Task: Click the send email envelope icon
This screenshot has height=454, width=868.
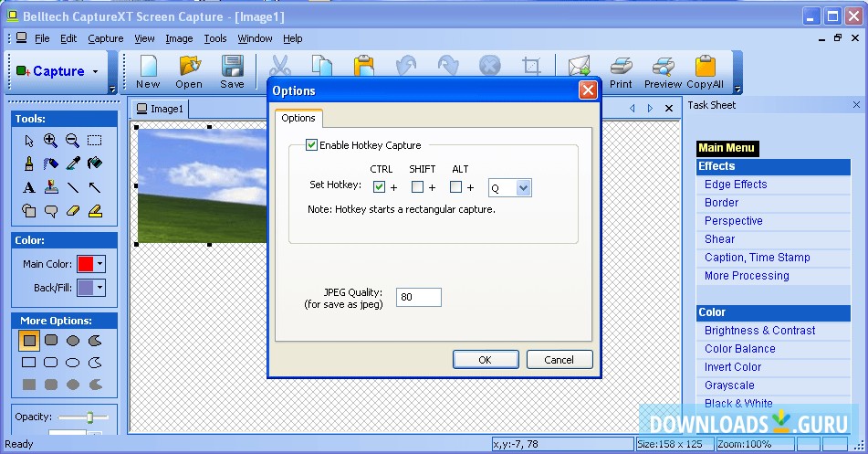Action: click(x=579, y=66)
